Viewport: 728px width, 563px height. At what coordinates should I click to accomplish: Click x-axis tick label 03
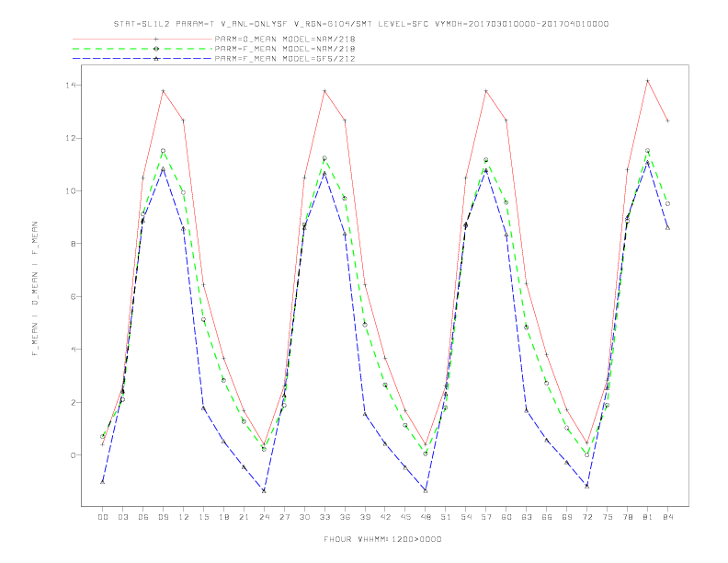coord(122,517)
